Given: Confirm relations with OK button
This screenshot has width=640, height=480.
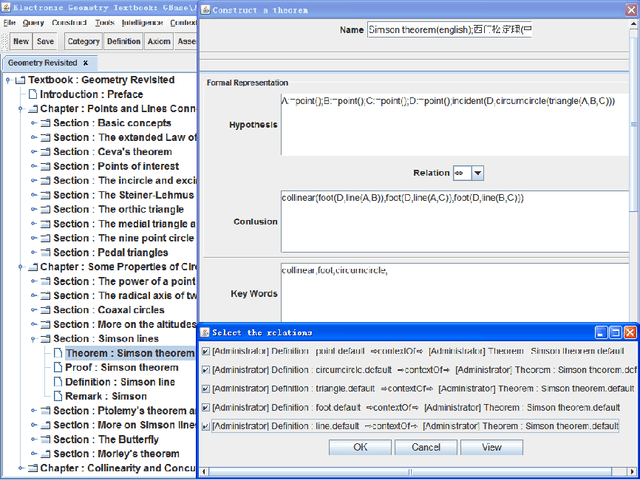Looking at the screenshot, I should click(x=360, y=447).
